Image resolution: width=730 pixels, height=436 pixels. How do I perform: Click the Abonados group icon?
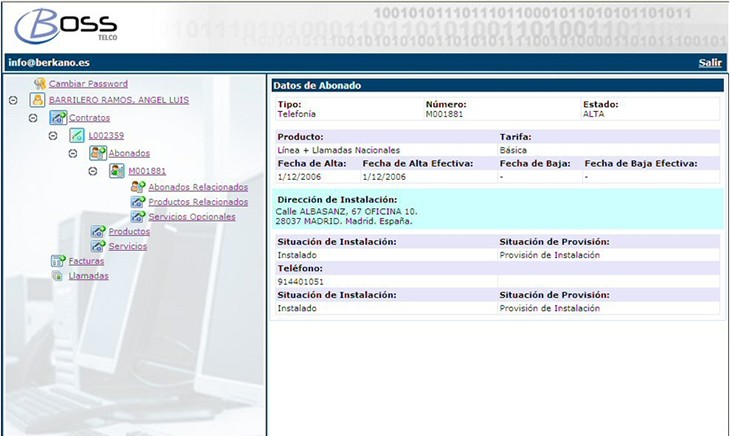coord(97,153)
